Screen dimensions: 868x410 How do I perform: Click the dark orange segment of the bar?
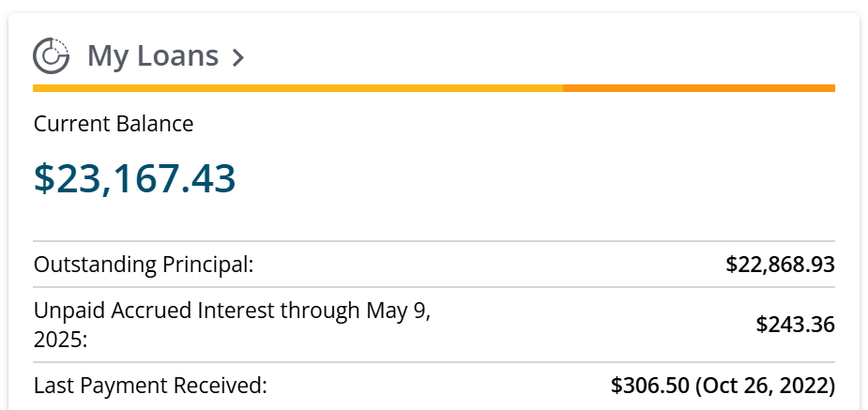698,88
